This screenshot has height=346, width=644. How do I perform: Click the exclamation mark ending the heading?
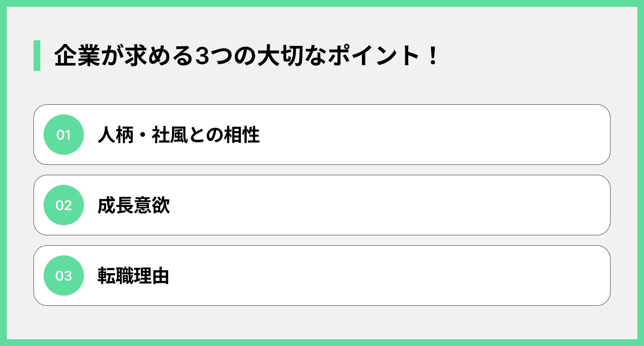click(x=433, y=56)
